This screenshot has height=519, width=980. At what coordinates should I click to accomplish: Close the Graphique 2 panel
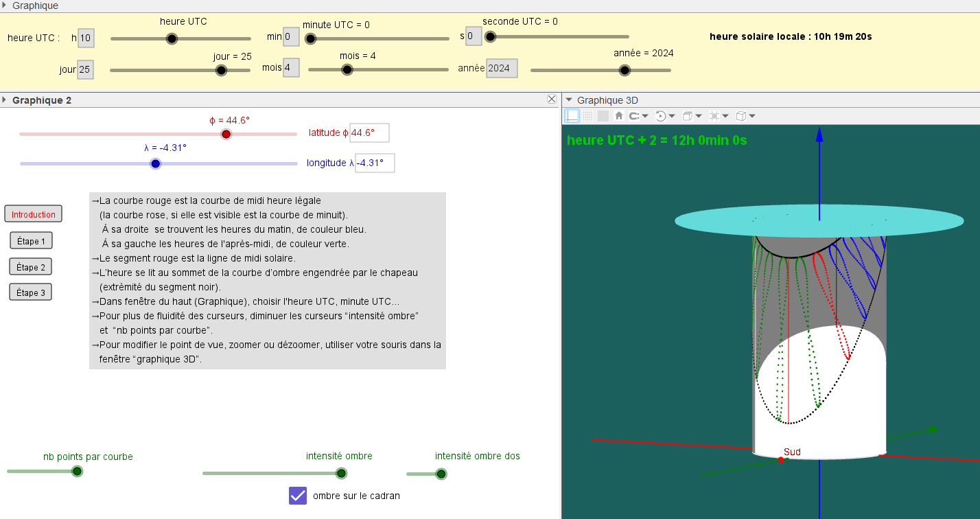(552, 100)
